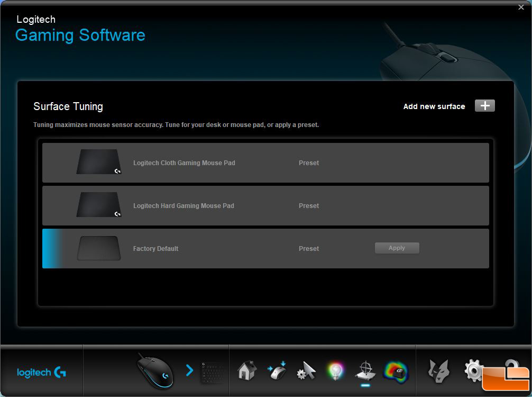The height and width of the screenshot is (397, 532).
Task: Open the settings gear icon
Action: click(473, 371)
